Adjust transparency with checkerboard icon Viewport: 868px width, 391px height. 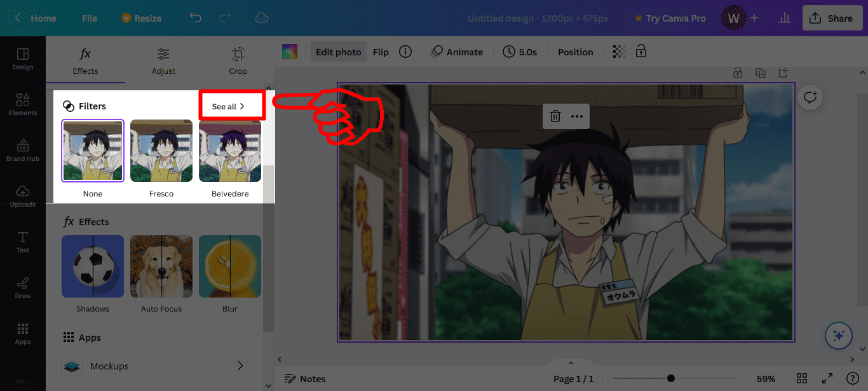[x=618, y=51]
